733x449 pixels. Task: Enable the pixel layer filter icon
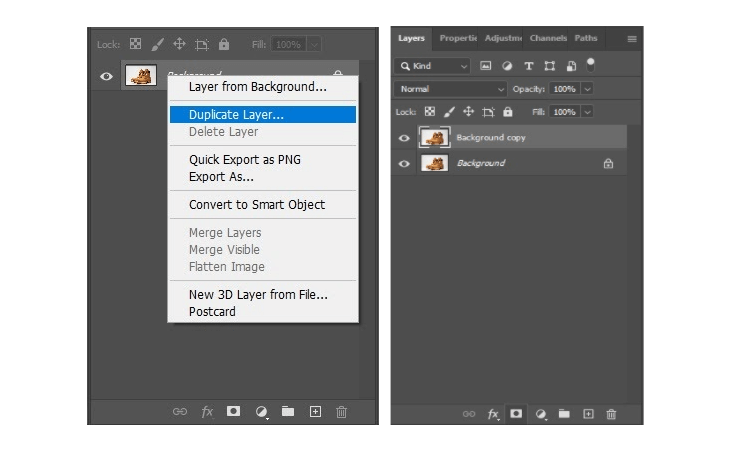(486, 66)
